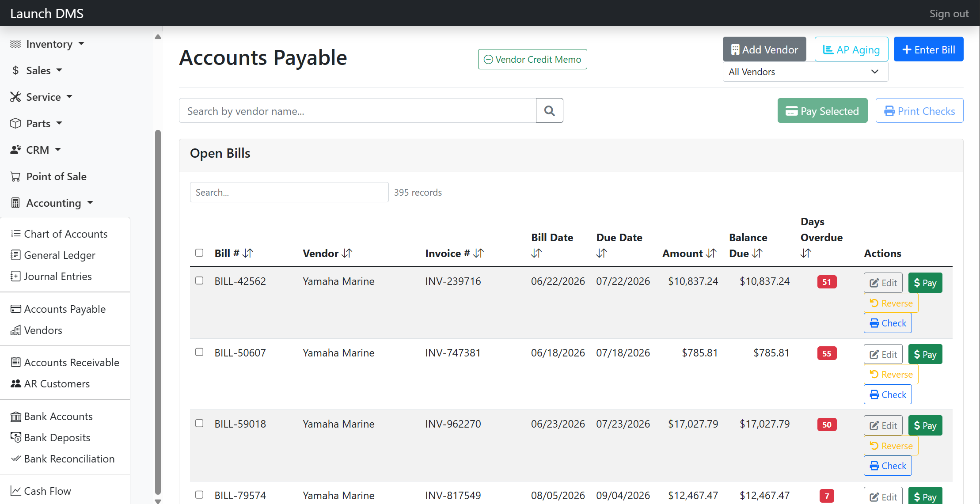The height and width of the screenshot is (504, 980).
Task: Sort by Bill Date arrows icon
Action: [x=536, y=253]
